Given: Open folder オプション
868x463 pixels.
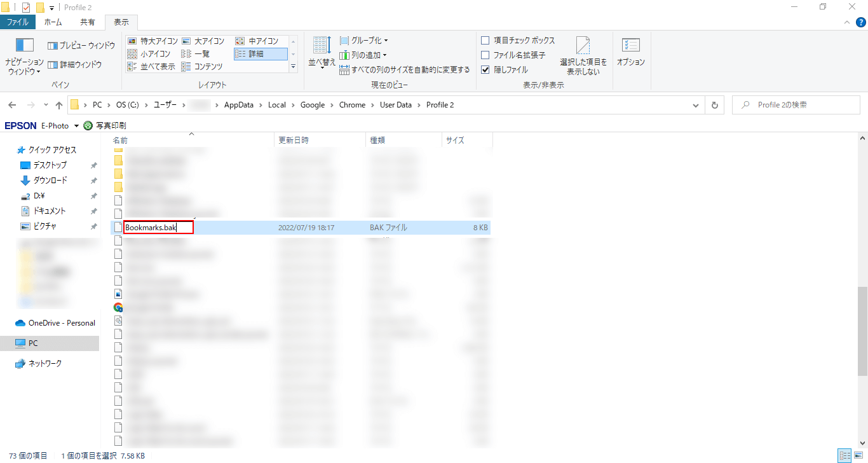Looking at the screenshot, I should [x=631, y=52].
